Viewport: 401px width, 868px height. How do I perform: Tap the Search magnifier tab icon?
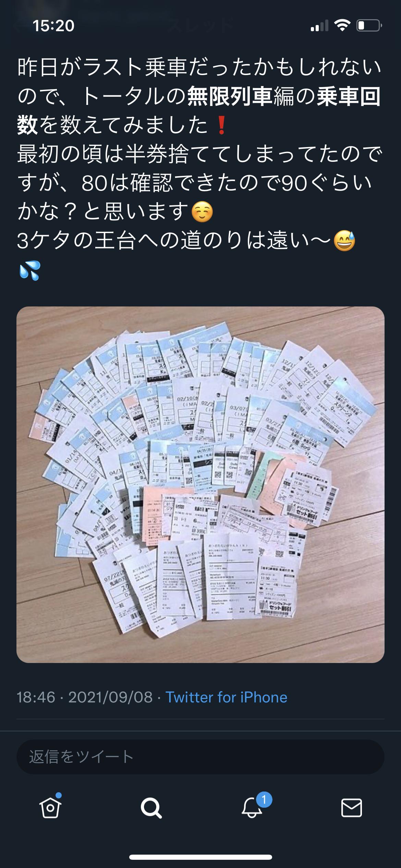click(x=151, y=808)
